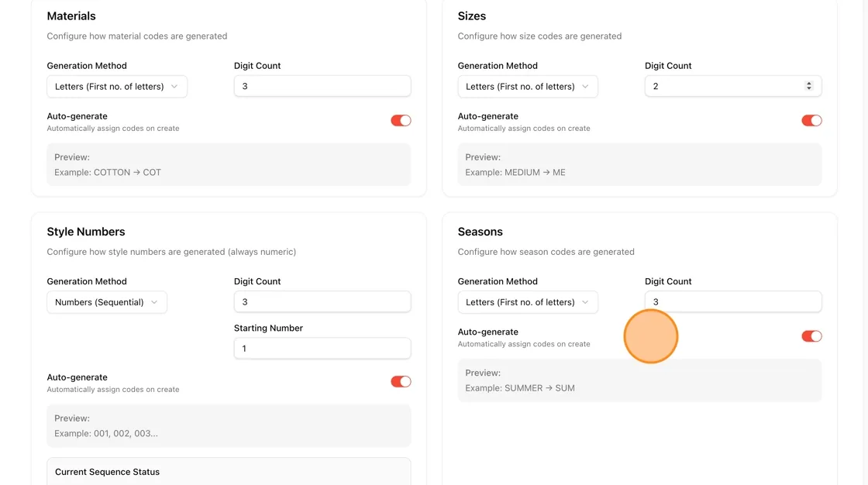Focus the Sizes Digit Count field
Image resolution: width=868 pixels, height=485 pixels.
[733, 86]
